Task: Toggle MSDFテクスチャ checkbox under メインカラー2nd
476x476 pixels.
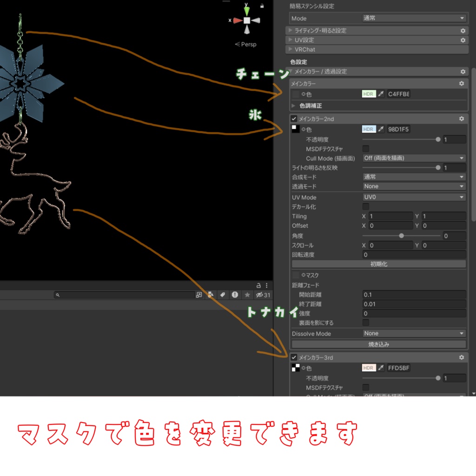Action: pos(366,148)
